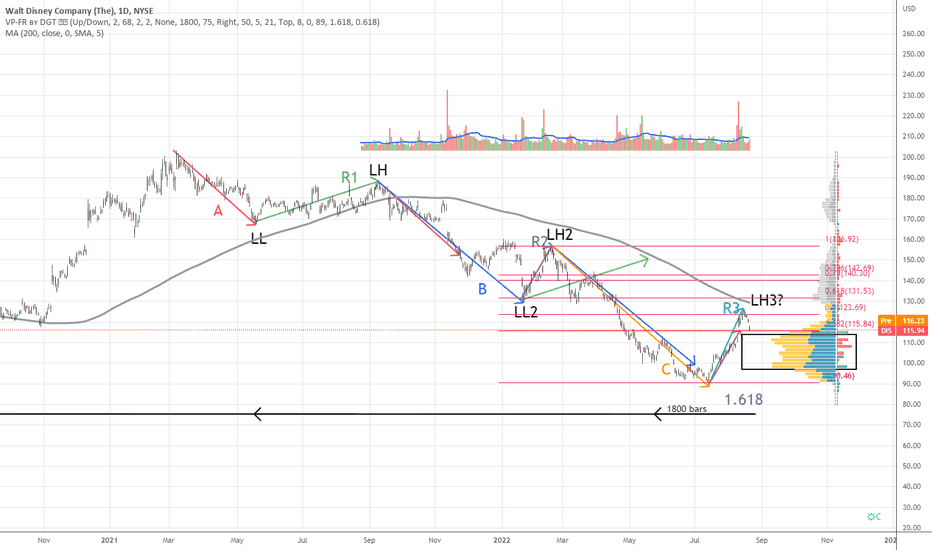The height and width of the screenshot is (550, 932).
Task: Select the 'LH3?' annotation text
Action: tap(767, 300)
